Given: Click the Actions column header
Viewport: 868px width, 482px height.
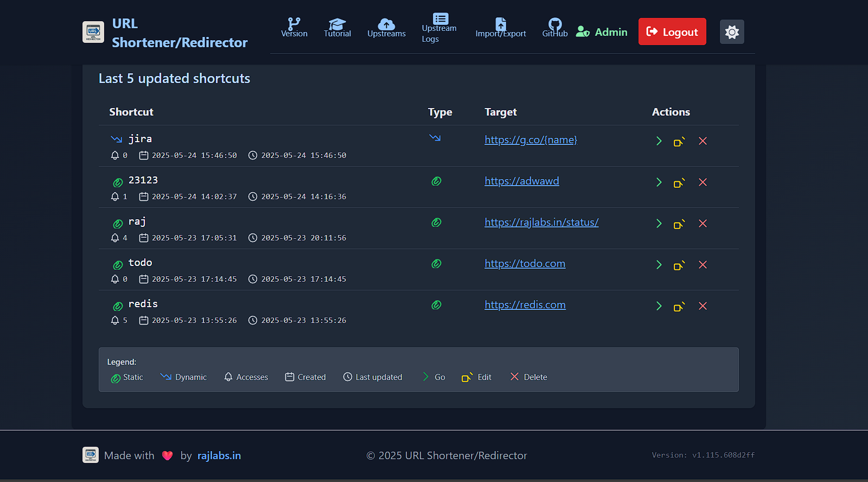Looking at the screenshot, I should tap(671, 112).
